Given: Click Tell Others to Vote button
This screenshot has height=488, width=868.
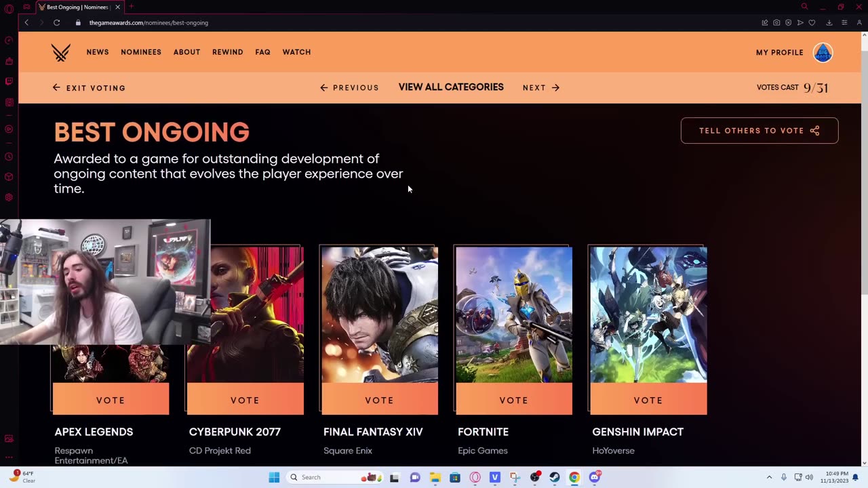Looking at the screenshot, I should (759, 131).
